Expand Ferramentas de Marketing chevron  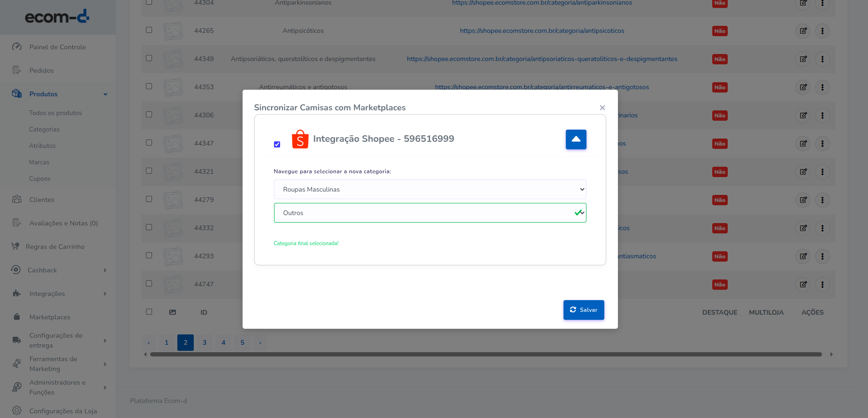tap(105, 364)
